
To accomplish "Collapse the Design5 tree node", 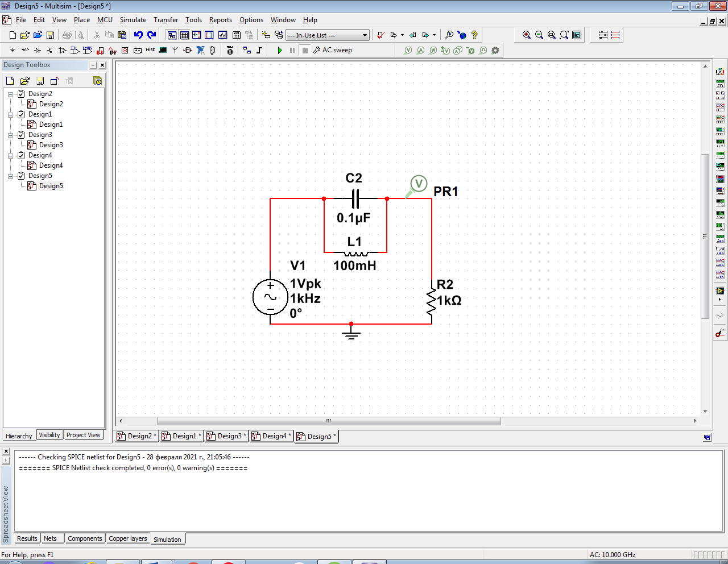I will 10,176.
